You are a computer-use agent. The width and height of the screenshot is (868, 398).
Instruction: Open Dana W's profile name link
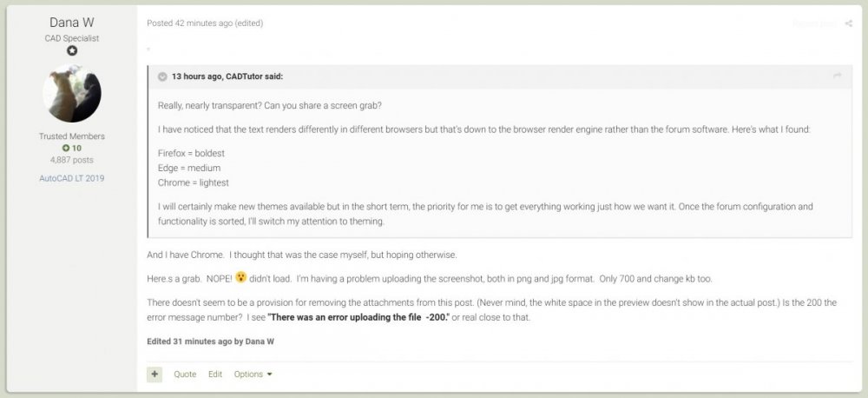[x=73, y=21]
